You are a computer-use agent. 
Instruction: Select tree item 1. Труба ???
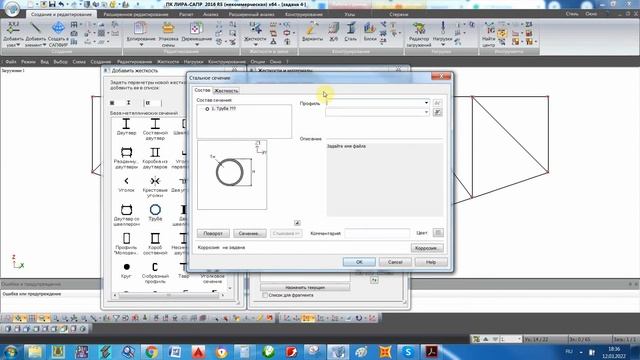220,109
